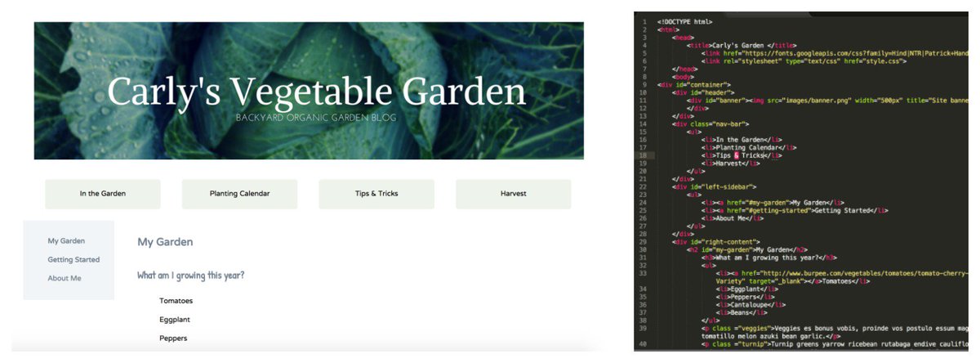Screen dimensions: 980x363
Task: Follow the Getting Started sidebar link
Action: (73, 260)
